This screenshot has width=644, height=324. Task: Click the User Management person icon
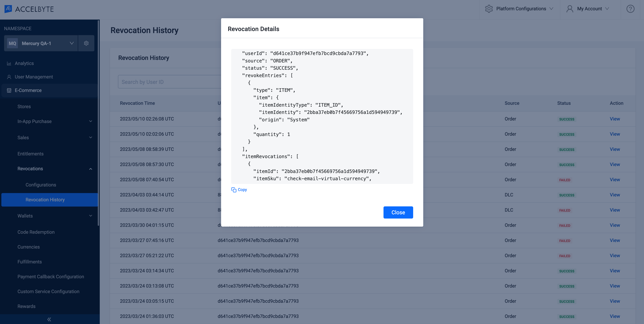[9, 77]
